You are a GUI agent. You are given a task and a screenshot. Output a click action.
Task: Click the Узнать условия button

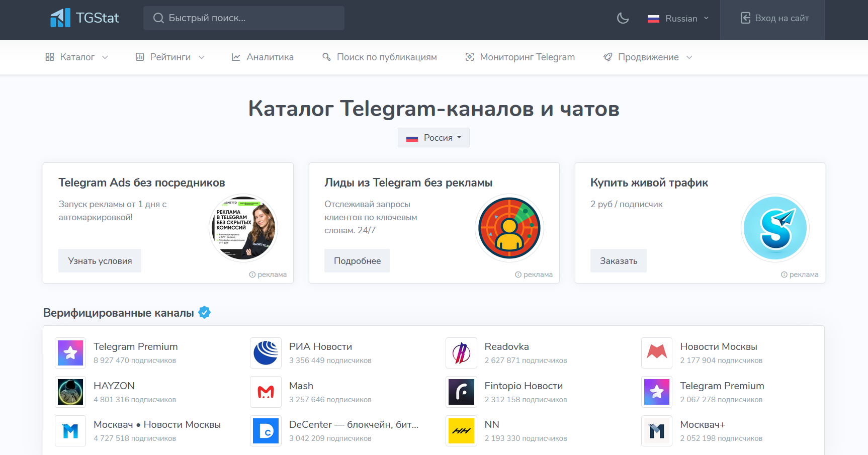[x=100, y=261]
